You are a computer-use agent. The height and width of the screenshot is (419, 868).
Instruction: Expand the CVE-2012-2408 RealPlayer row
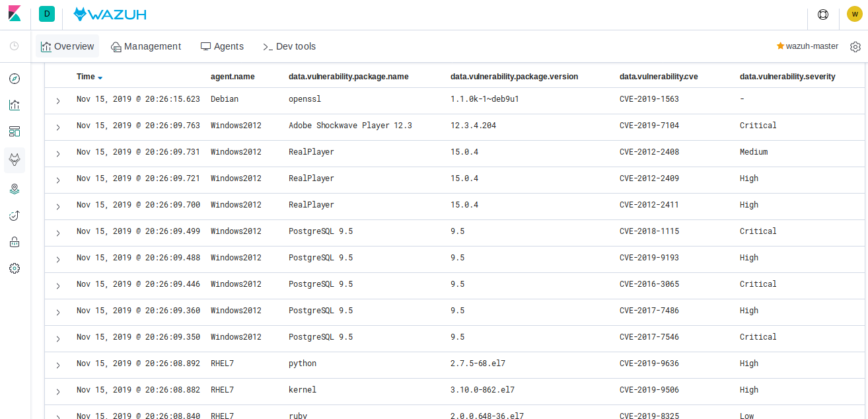click(58, 153)
